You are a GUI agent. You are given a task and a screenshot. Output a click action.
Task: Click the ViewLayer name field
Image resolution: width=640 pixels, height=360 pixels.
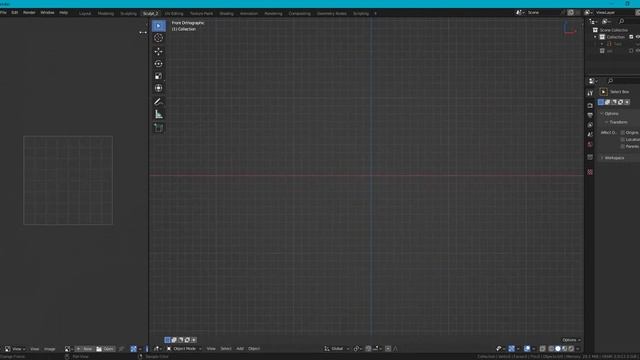(613, 13)
